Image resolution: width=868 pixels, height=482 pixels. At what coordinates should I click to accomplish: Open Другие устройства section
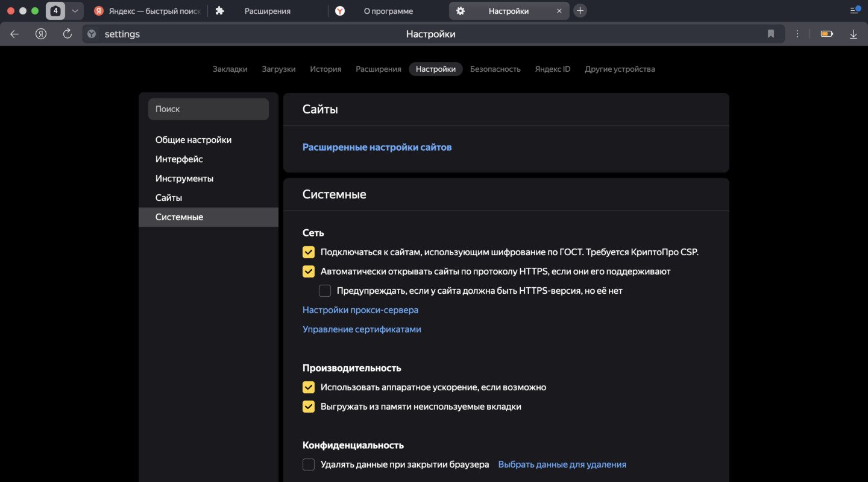[620, 69]
